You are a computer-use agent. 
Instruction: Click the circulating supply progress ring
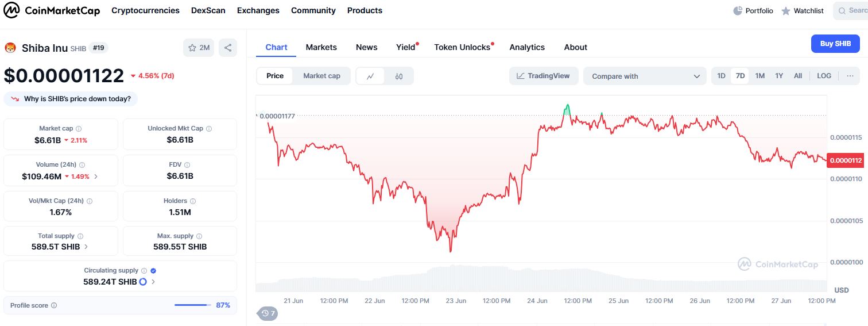click(143, 282)
